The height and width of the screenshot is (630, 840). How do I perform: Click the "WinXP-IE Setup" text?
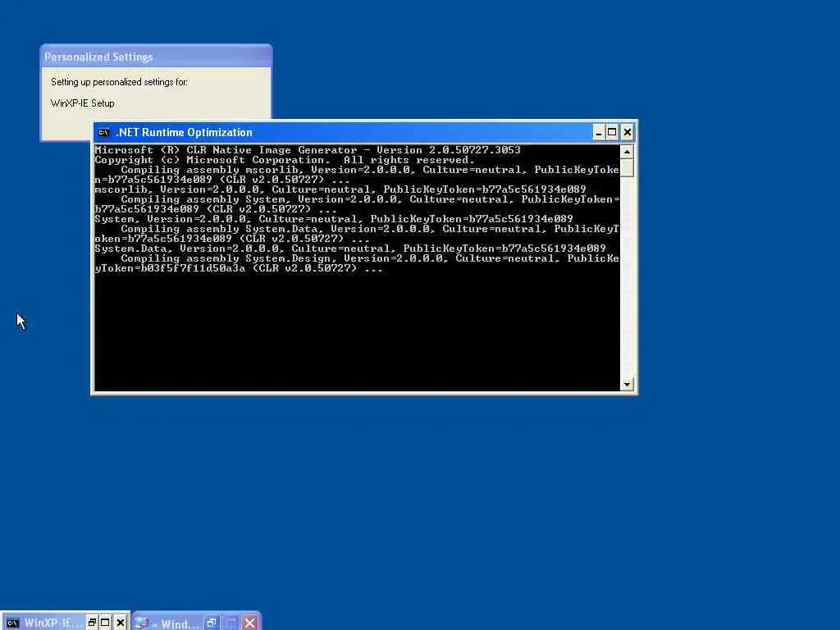(83, 103)
